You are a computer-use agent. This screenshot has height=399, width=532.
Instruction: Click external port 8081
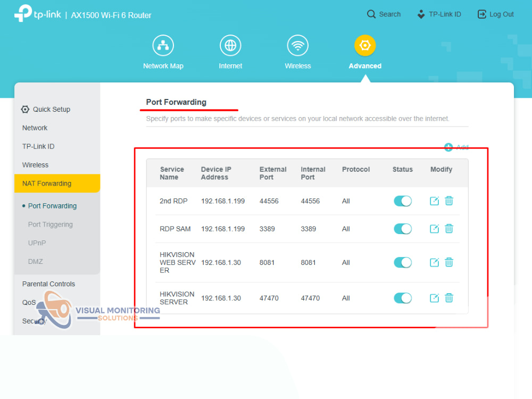[x=267, y=262]
